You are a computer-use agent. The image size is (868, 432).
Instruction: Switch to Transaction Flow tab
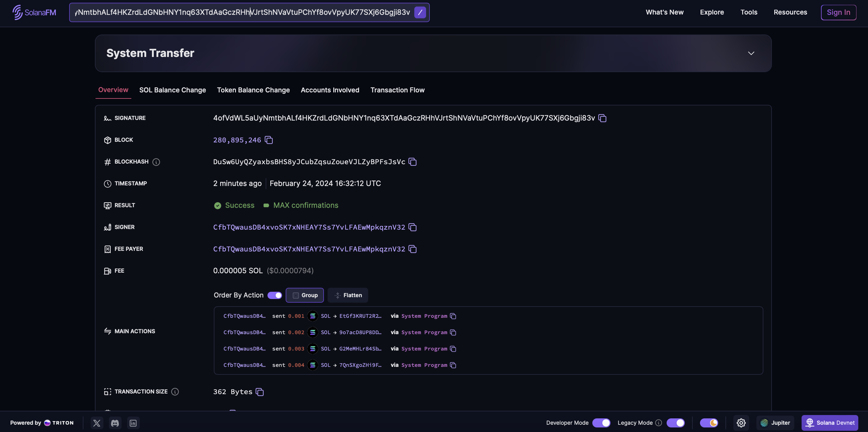click(x=398, y=90)
